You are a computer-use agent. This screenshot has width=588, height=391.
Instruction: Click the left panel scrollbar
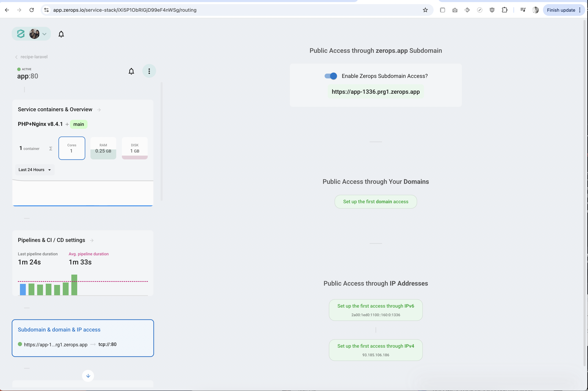click(x=162, y=141)
